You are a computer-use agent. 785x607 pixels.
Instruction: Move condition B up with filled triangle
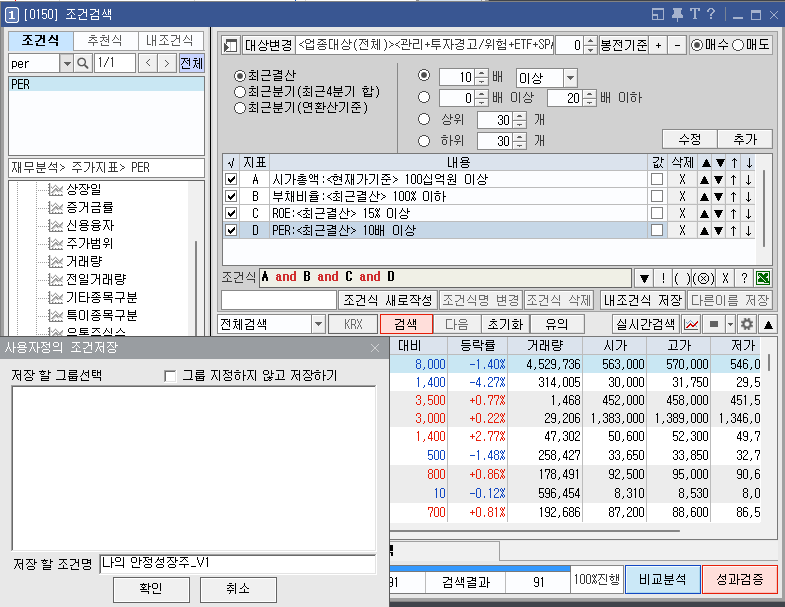pyautogui.click(x=704, y=196)
